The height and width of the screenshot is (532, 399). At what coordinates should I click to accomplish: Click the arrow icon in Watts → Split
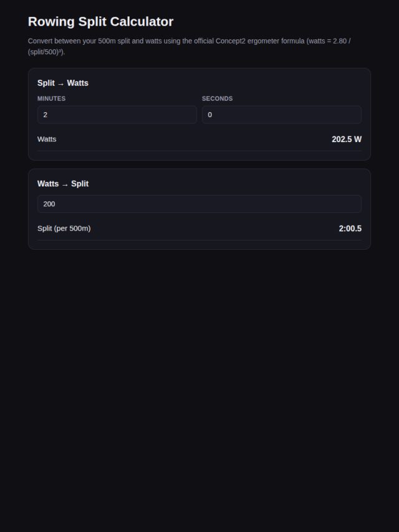(x=65, y=184)
